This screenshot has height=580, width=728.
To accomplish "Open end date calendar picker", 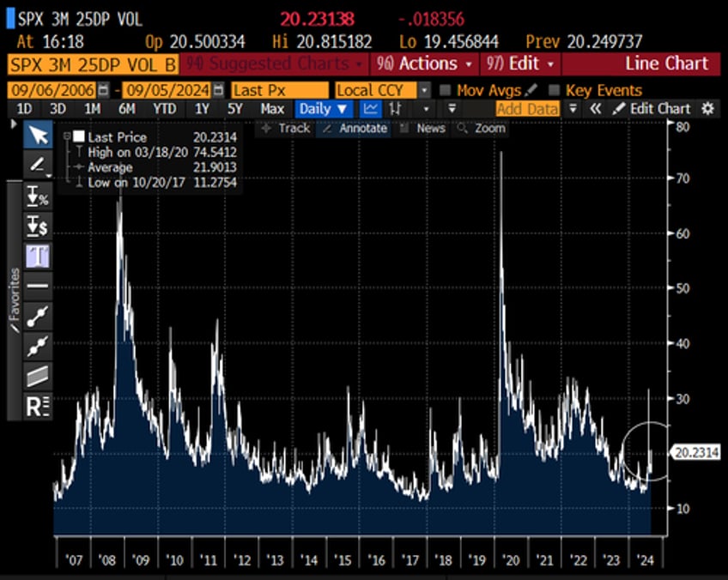I will pyautogui.click(x=218, y=90).
